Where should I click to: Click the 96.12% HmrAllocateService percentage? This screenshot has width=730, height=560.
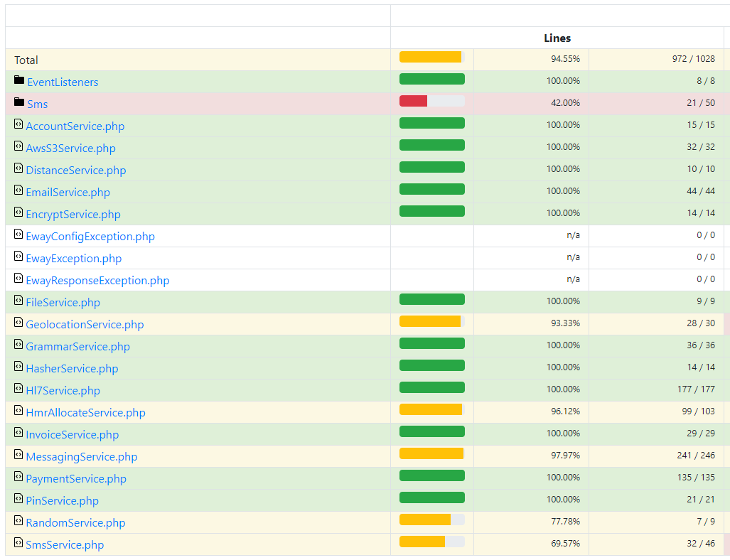pos(565,411)
